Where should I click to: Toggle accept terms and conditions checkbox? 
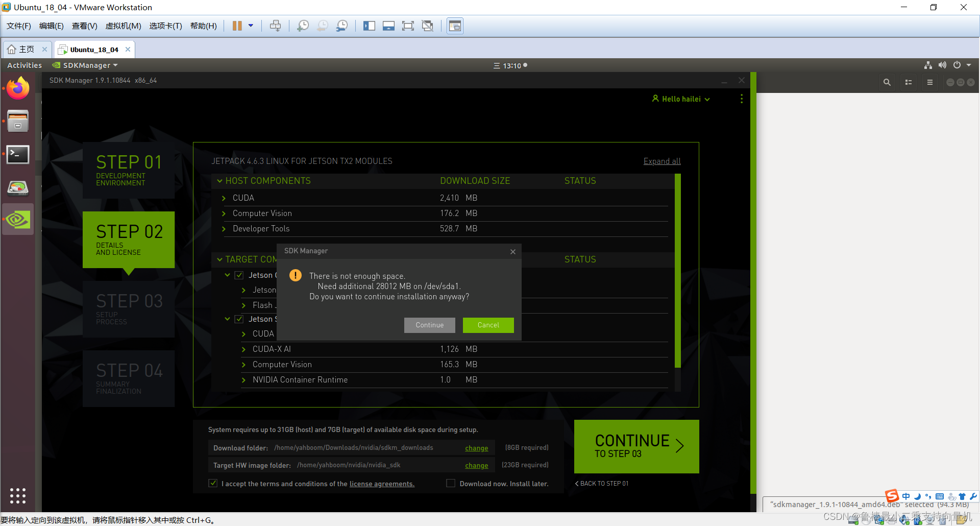[x=213, y=483]
